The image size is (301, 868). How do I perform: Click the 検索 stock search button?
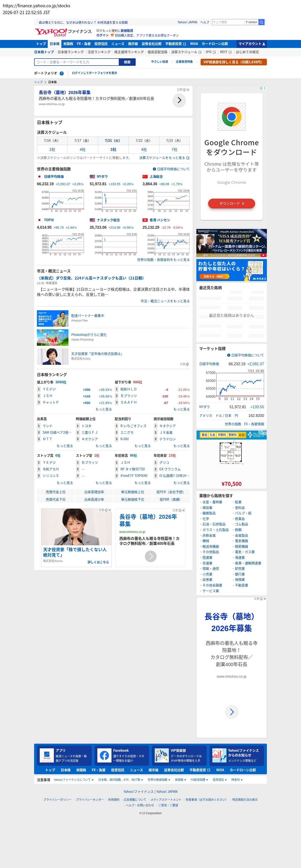[127, 62]
